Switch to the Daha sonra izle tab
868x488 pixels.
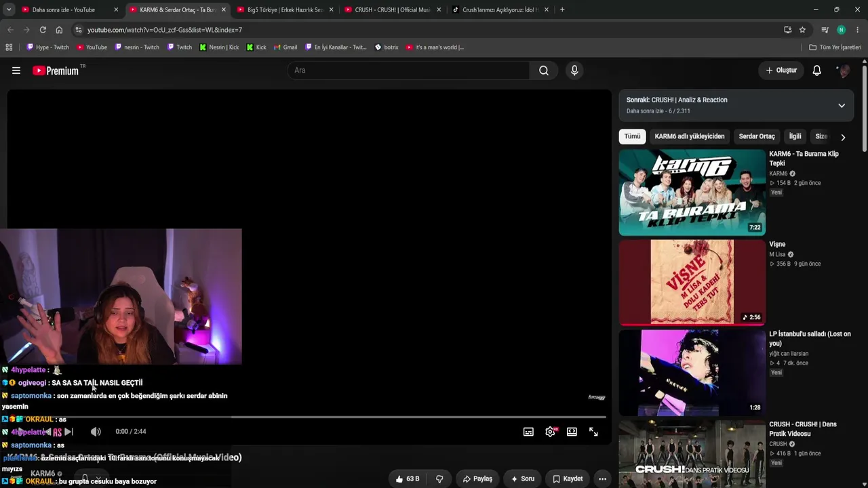71,9
